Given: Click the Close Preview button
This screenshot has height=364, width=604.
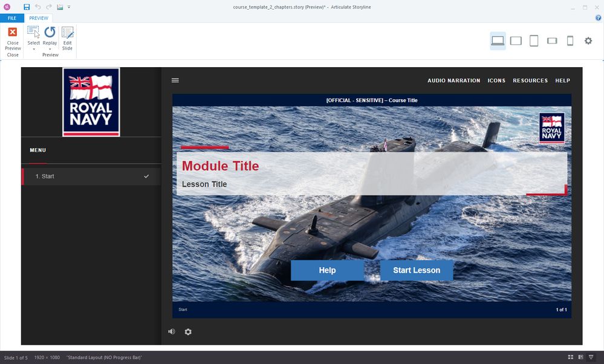Looking at the screenshot, I should 12,37.
